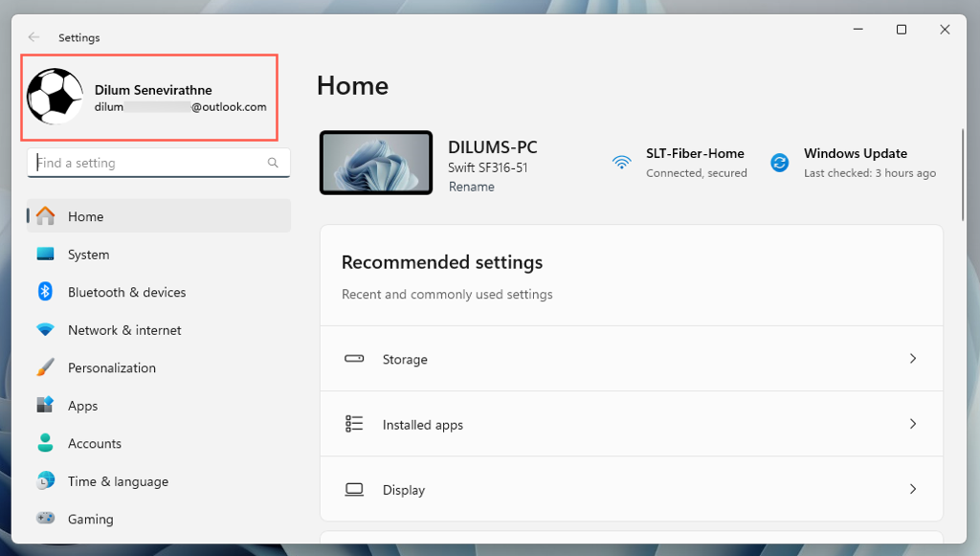
Task: Click the Apps icon in the sidebar
Action: pyautogui.click(x=45, y=405)
